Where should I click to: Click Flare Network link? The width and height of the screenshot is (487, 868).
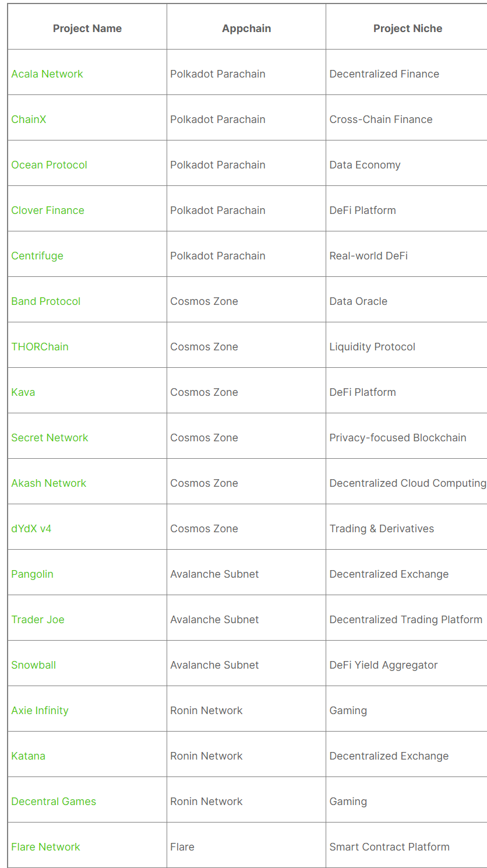click(x=45, y=847)
